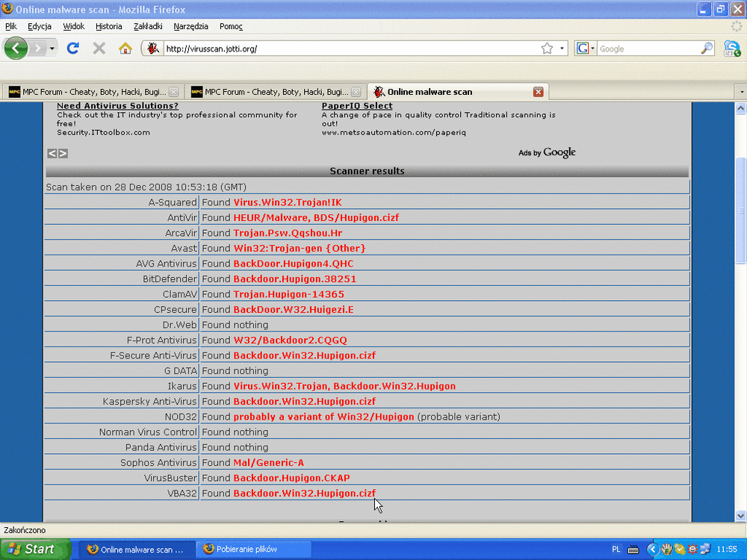Switch to Pobieranie plików taskbar button
Viewport: 747px width, 560px height.
point(253,549)
